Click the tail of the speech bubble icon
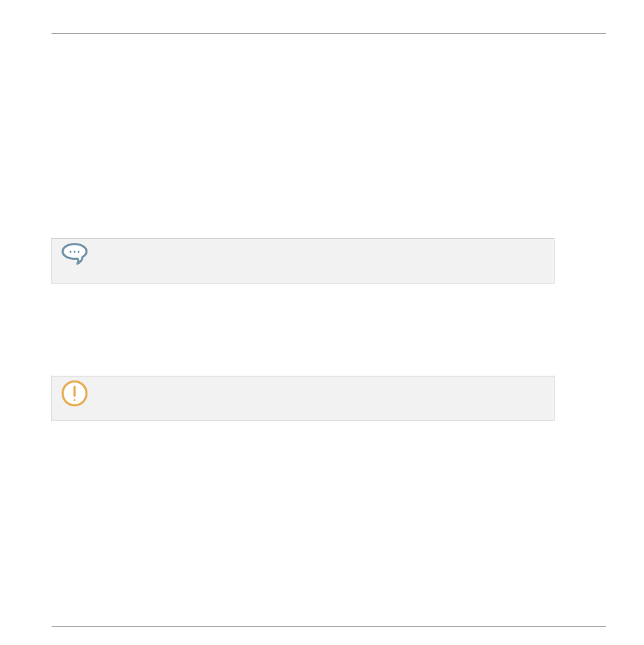This screenshot has width=644, height=645. click(80, 261)
